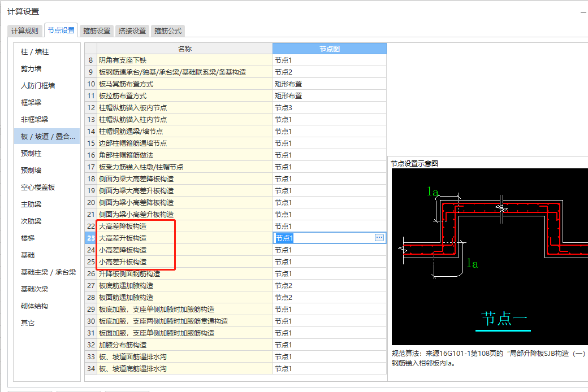Click the 节点图 column header
588x392 pixels.
[x=330, y=49]
